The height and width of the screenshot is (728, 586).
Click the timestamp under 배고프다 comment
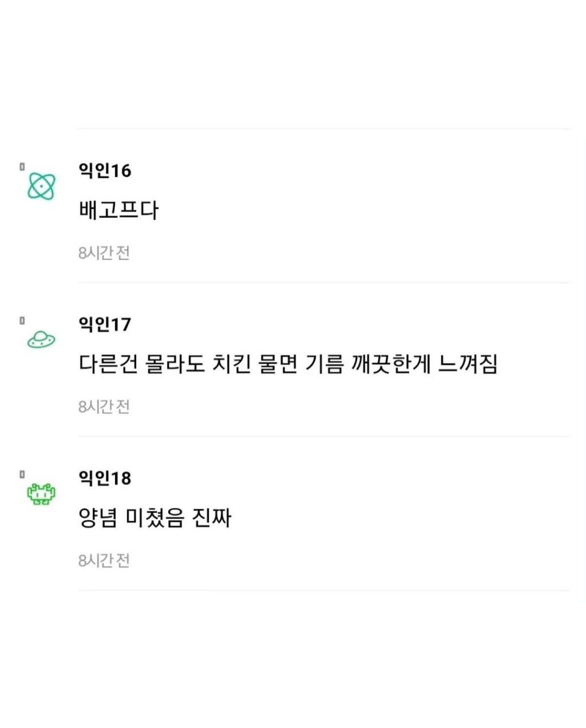(105, 252)
